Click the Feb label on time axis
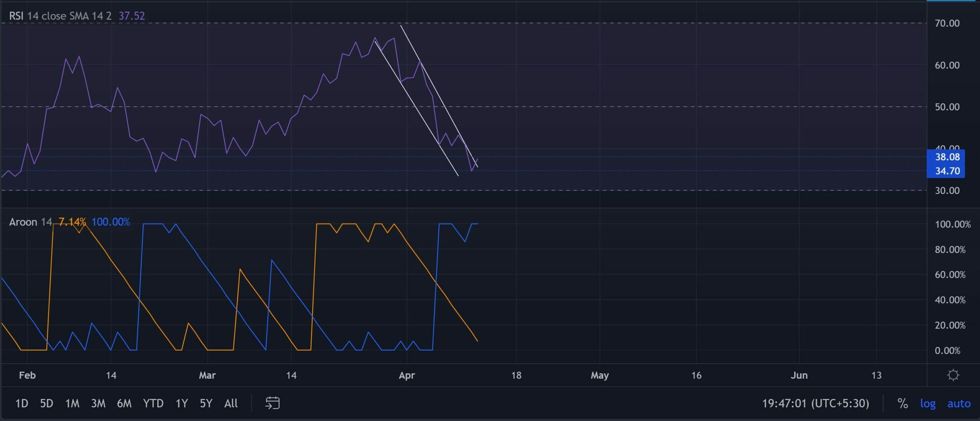 coord(27,375)
